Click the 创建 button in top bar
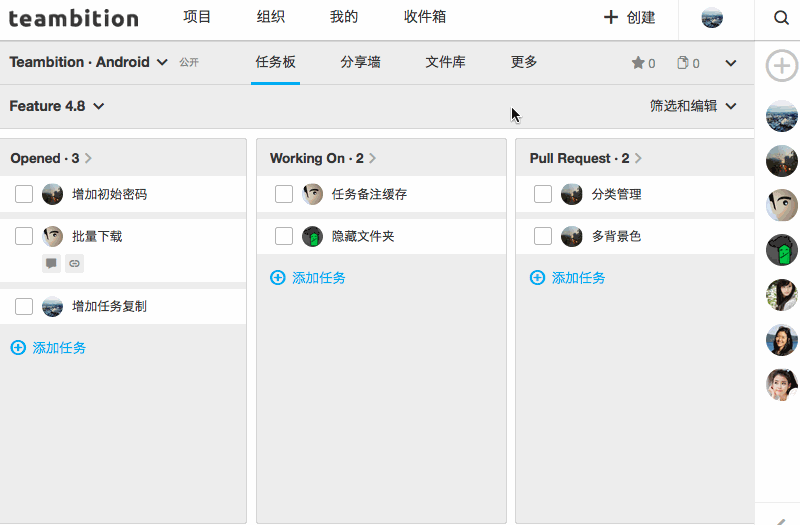The height and width of the screenshot is (525, 800). pos(630,18)
